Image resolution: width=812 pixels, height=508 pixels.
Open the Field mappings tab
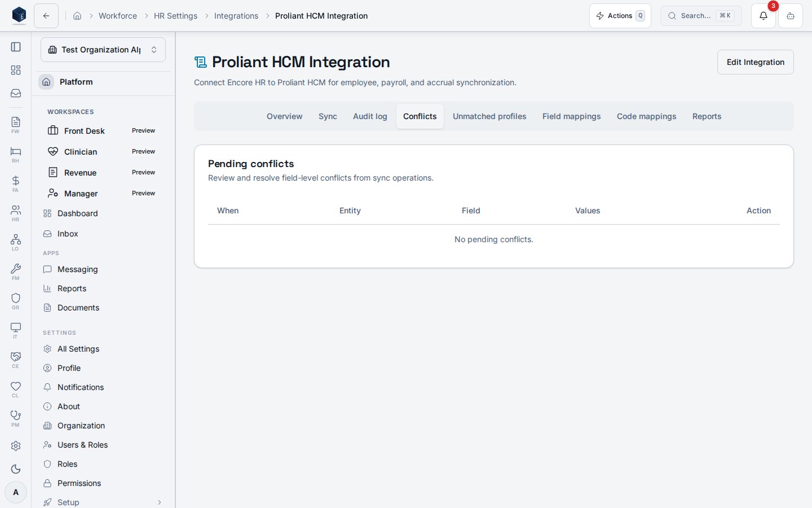click(x=572, y=116)
